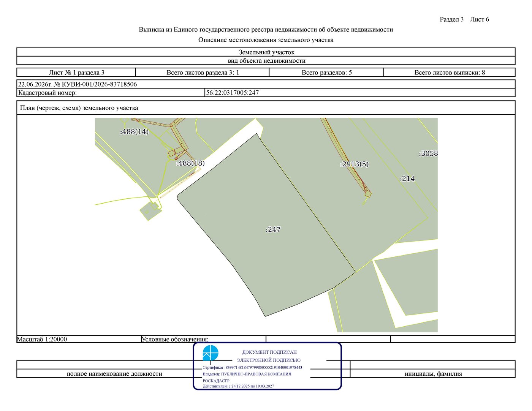Click the request number "КУВИ-001/2026-83718506" row
The height and width of the screenshot is (411, 532).
point(266,84)
